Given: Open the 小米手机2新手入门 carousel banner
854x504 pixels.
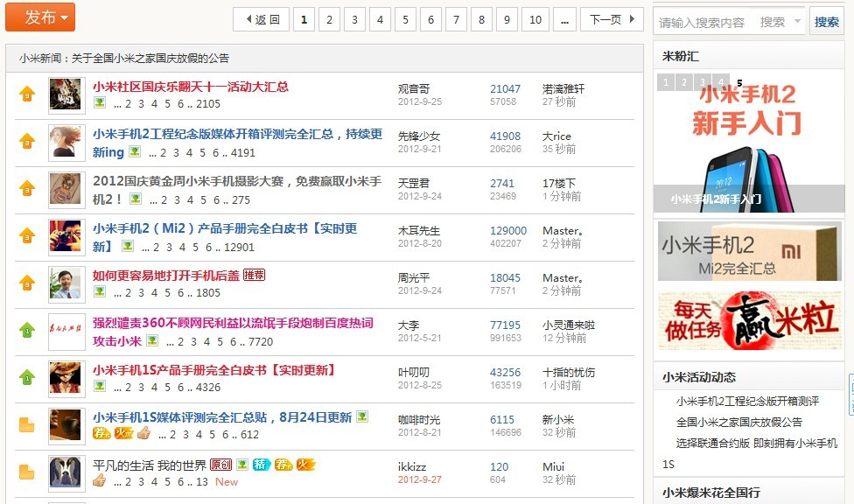Looking at the screenshot, I should tap(749, 141).
